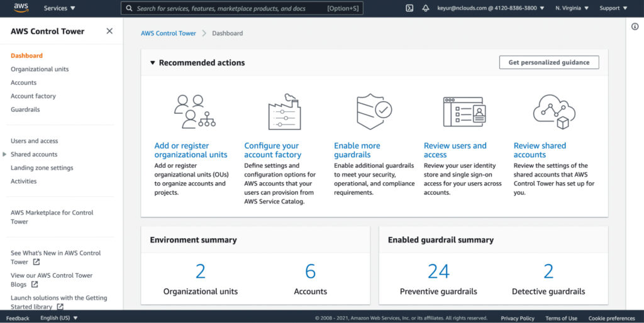Click the Organizational units count 2
The image size is (644, 323).
click(x=201, y=271)
